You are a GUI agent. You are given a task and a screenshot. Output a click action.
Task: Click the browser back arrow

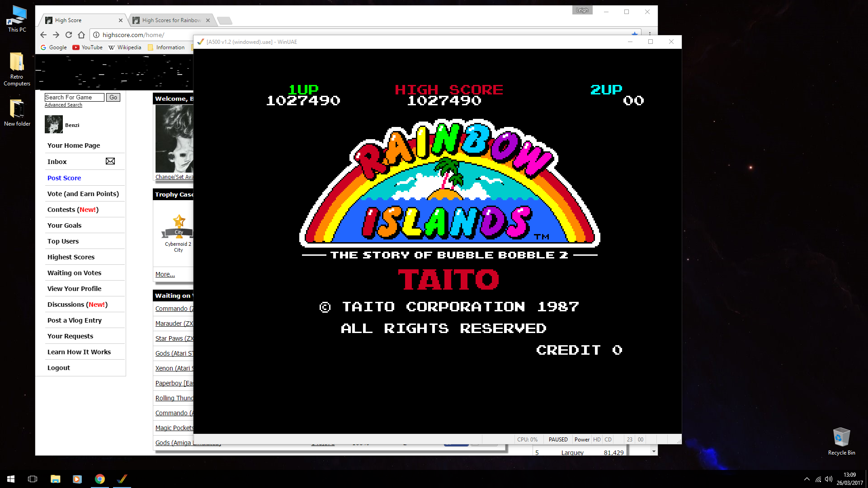[x=43, y=35]
